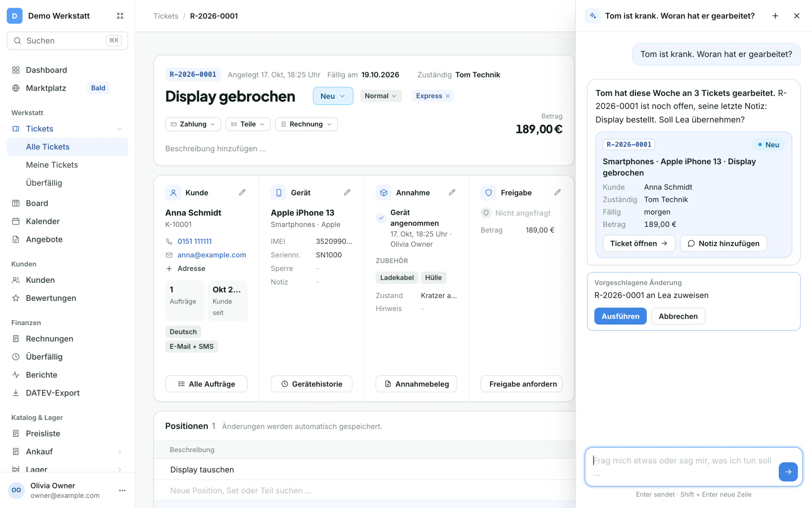Open the Board view

coord(67,203)
